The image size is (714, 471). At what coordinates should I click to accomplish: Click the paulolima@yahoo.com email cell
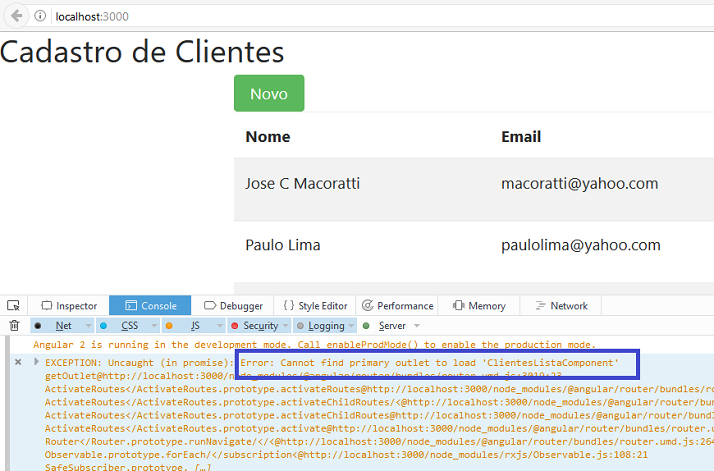tap(581, 245)
